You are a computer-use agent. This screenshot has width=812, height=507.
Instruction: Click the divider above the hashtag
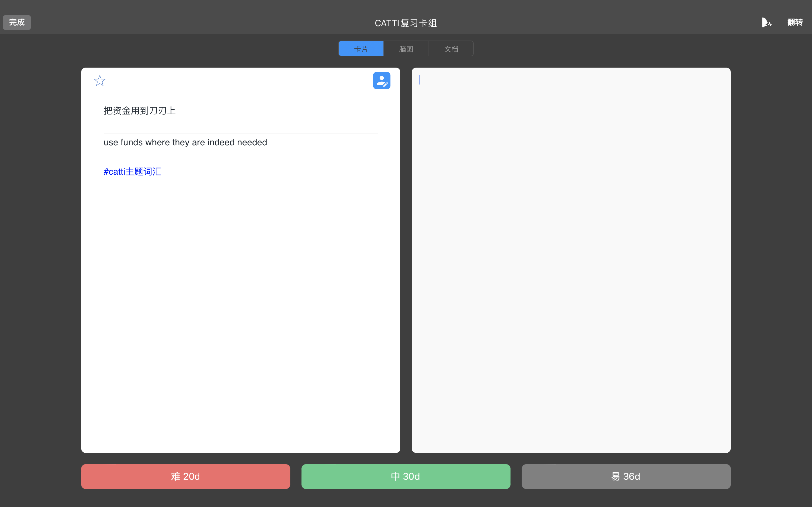pos(240,162)
